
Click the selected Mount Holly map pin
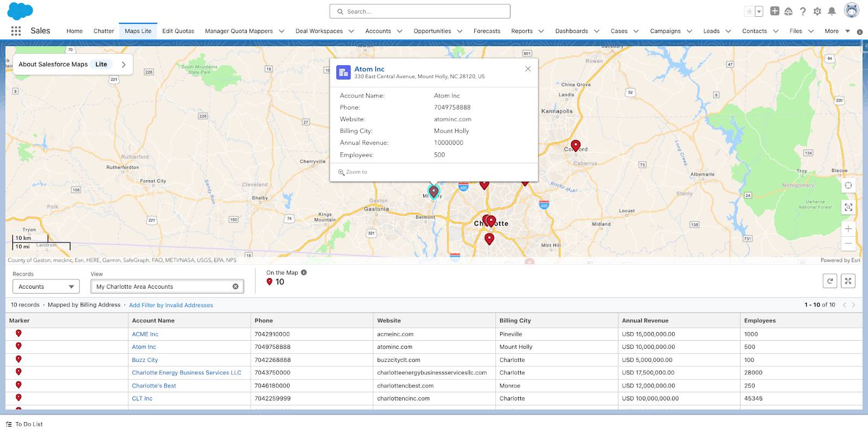[x=433, y=191]
